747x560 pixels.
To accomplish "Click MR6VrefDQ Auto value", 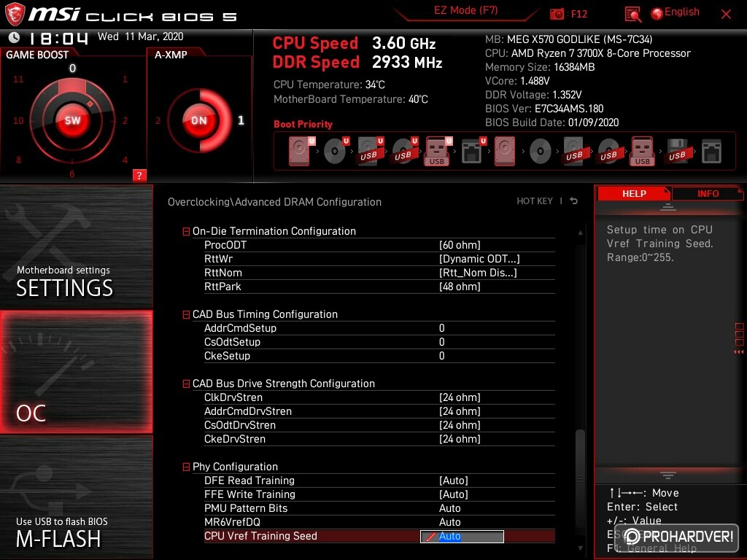I will click(449, 522).
